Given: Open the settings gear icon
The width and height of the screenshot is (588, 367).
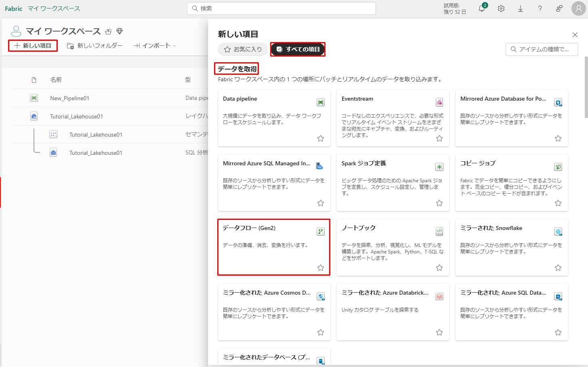Looking at the screenshot, I should click(x=501, y=8).
